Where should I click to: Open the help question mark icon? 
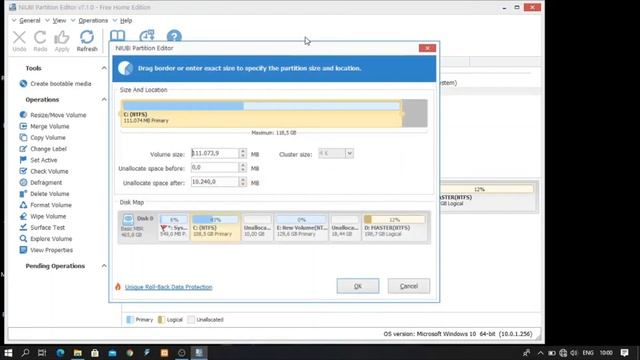[174, 36]
